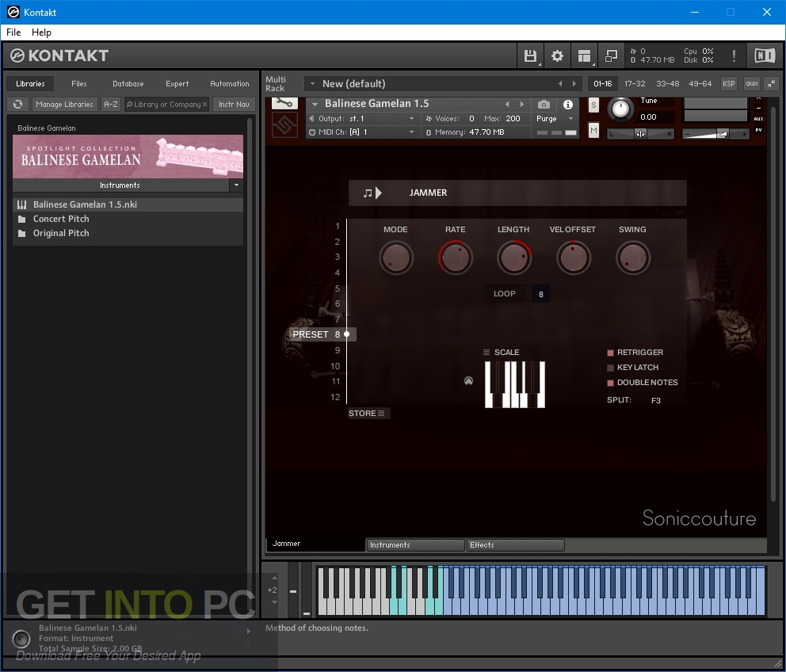Load next instrument arrow in header
The height and width of the screenshot is (672, 786).
(x=522, y=105)
